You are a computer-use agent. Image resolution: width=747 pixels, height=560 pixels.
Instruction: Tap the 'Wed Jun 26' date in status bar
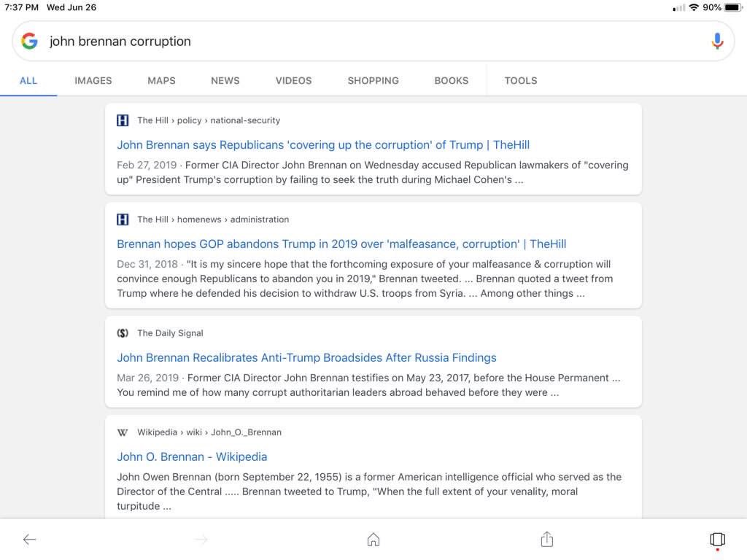click(71, 7)
